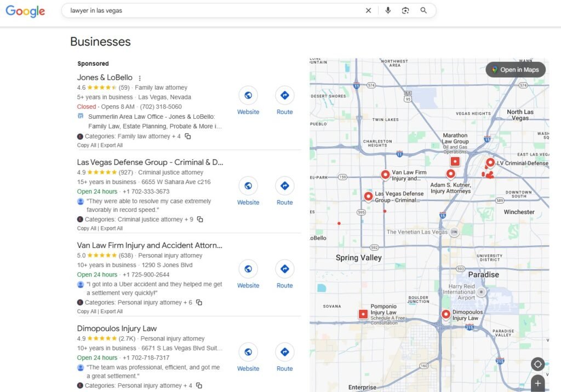Click the search input field
Viewport: 561px width, 392px height.
[214, 10]
